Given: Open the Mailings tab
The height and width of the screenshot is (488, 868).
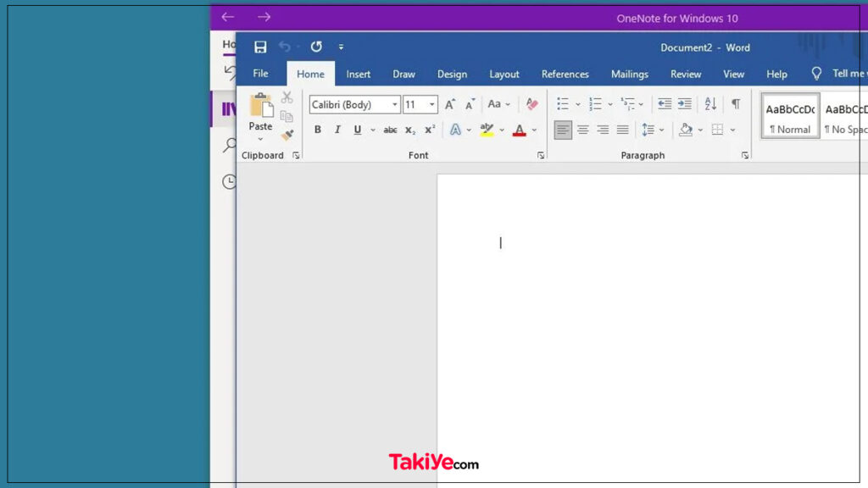Looking at the screenshot, I should [x=630, y=75].
